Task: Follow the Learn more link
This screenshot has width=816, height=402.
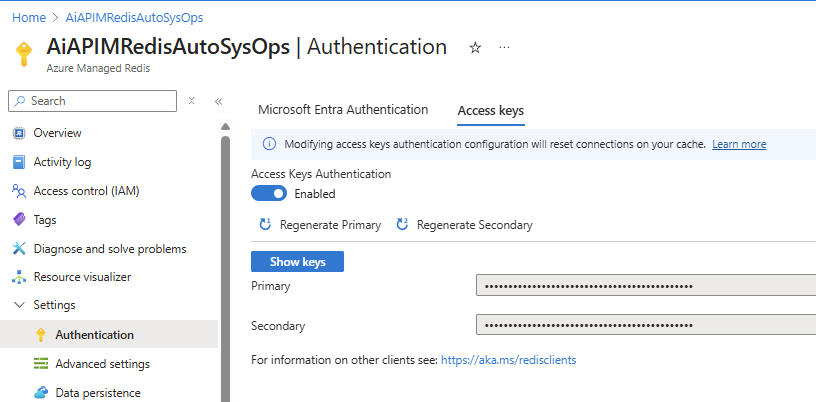Action: (x=739, y=144)
